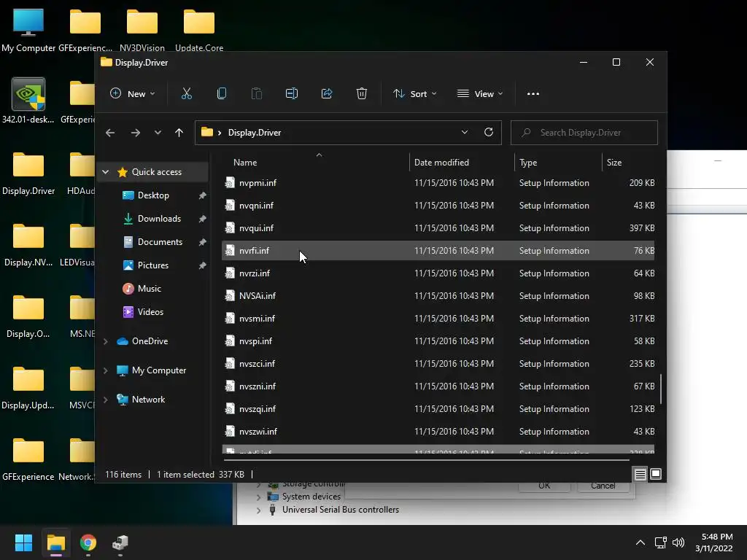Click the Share icon in toolbar
747x560 pixels.
coord(327,94)
